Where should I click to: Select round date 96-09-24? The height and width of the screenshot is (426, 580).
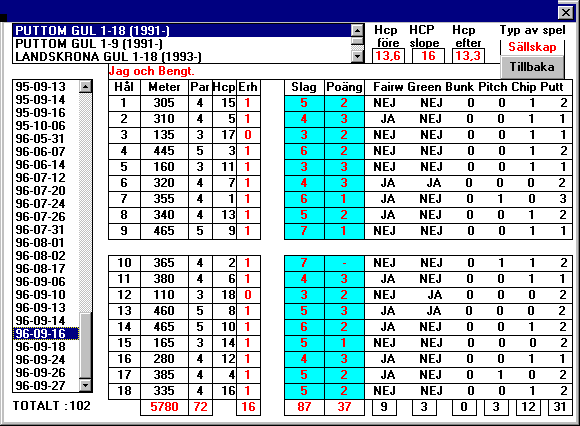[46, 359]
